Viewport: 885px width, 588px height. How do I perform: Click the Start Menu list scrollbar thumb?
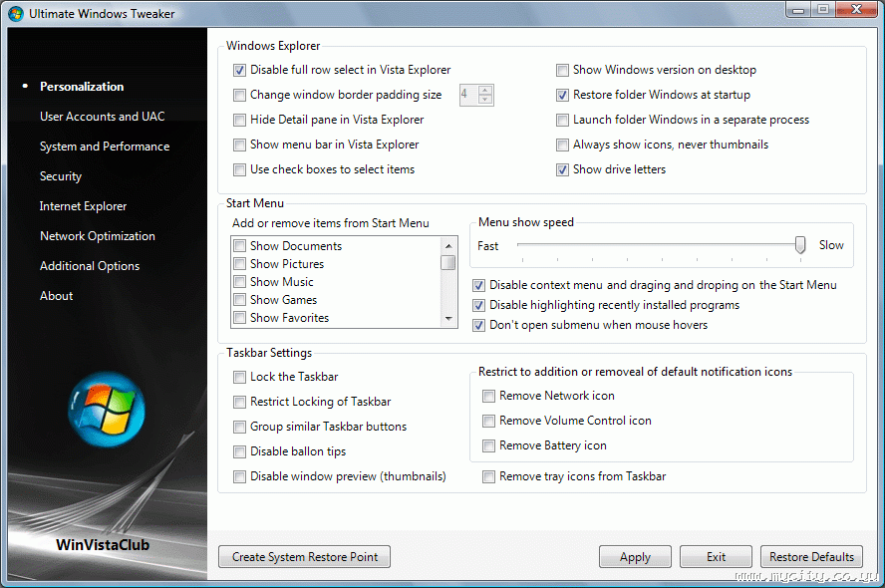[448, 262]
